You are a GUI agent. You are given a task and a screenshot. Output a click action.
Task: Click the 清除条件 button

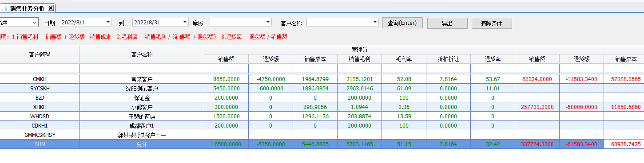[x=492, y=23]
